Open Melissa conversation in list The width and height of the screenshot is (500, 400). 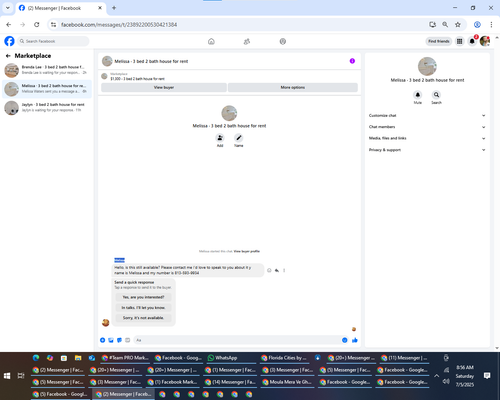(x=47, y=89)
